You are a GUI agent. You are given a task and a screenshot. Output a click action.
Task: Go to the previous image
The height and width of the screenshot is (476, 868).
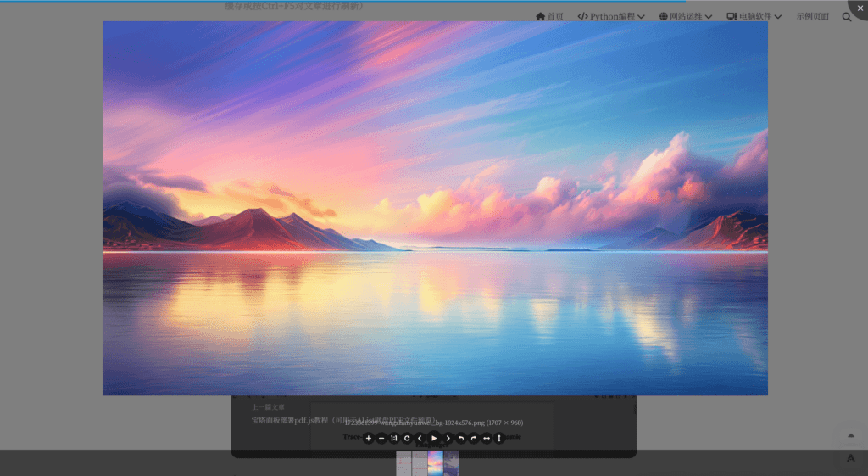point(420,438)
